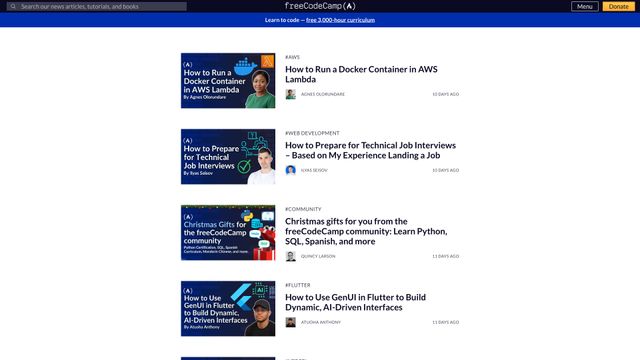Open the Christmas Gifts thumbnail image
The width and height of the screenshot is (640, 360).
[228, 233]
